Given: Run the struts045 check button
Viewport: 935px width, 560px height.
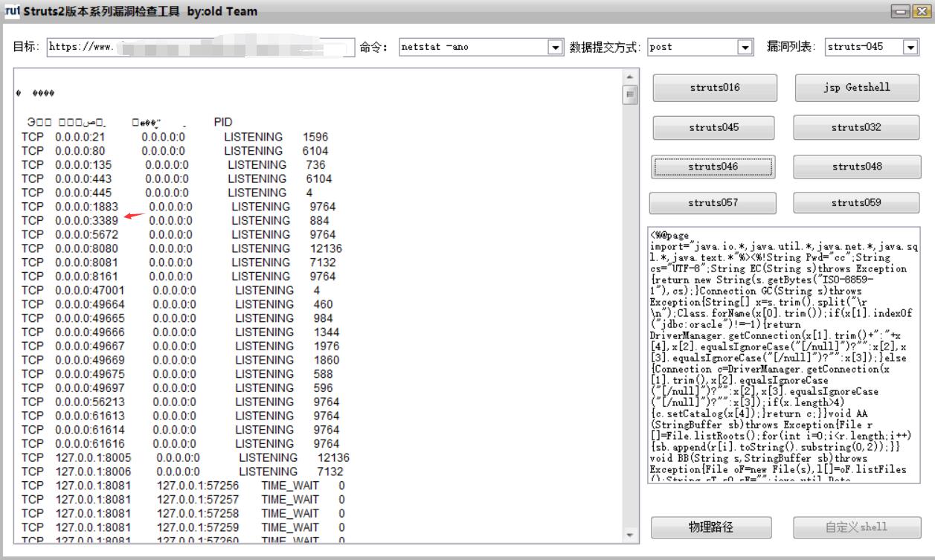Looking at the screenshot, I should (x=714, y=128).
